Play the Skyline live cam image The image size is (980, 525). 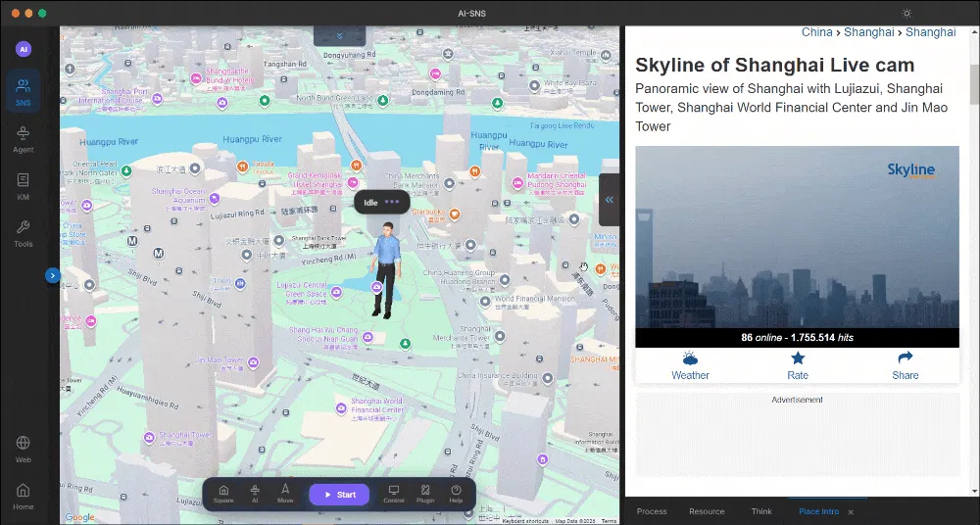797,237
